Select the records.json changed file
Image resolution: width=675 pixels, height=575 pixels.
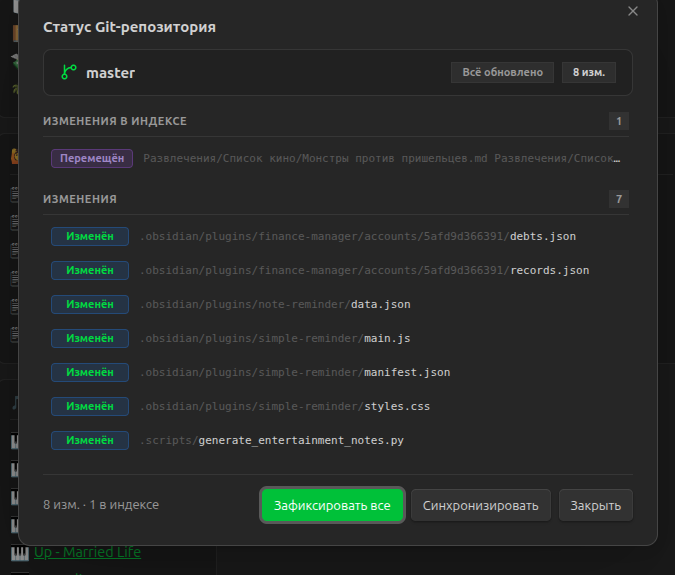(336, 270)
